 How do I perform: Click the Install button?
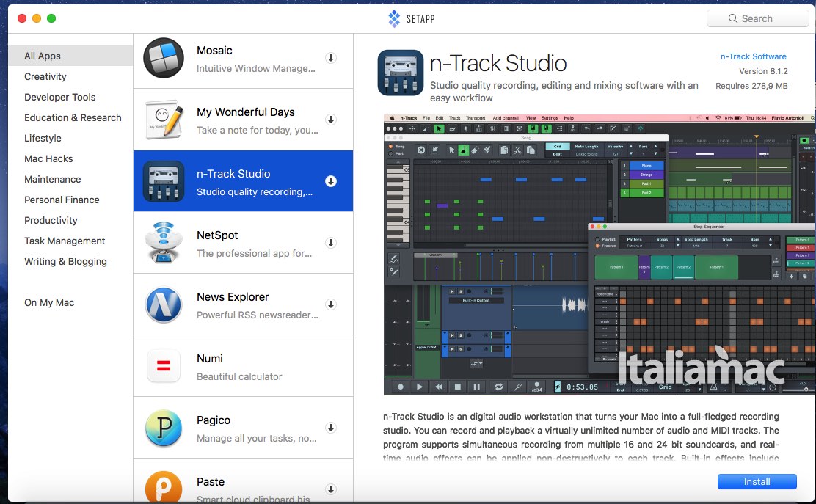(757, 482)
